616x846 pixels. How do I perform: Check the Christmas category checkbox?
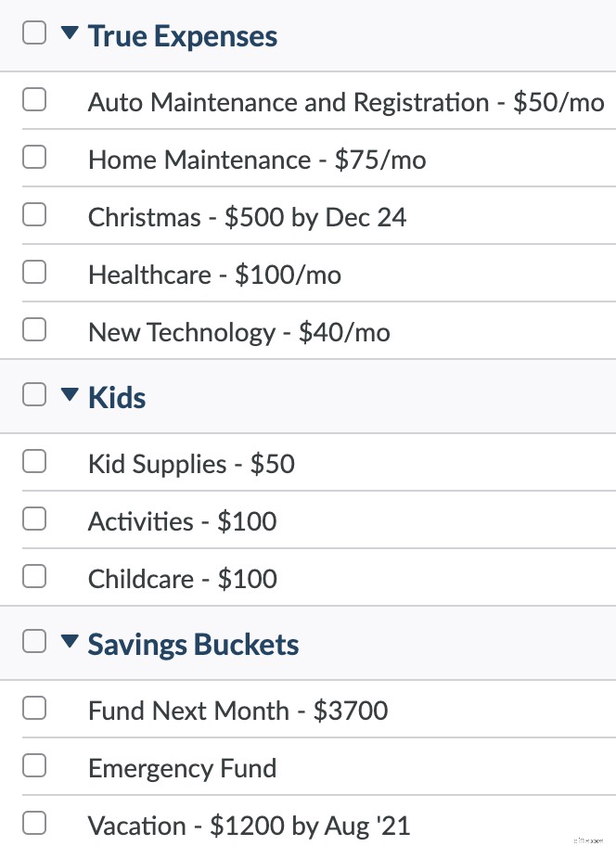33,214
